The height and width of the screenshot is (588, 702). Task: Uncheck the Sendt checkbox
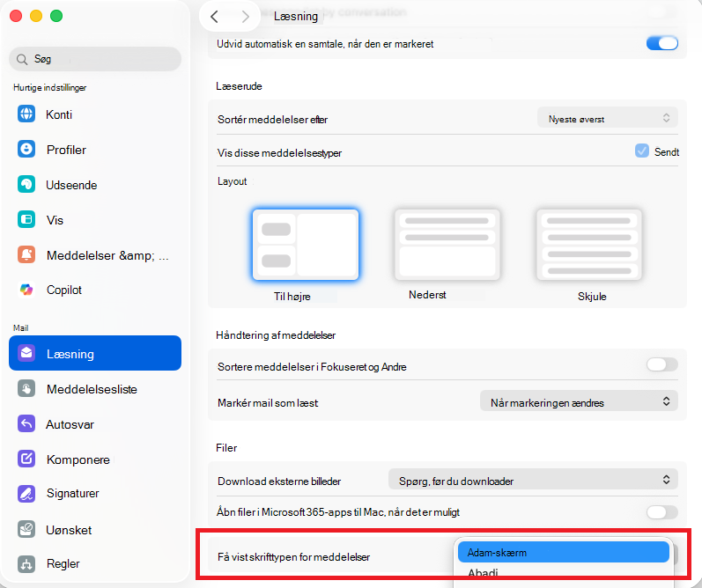click(641, 151)
